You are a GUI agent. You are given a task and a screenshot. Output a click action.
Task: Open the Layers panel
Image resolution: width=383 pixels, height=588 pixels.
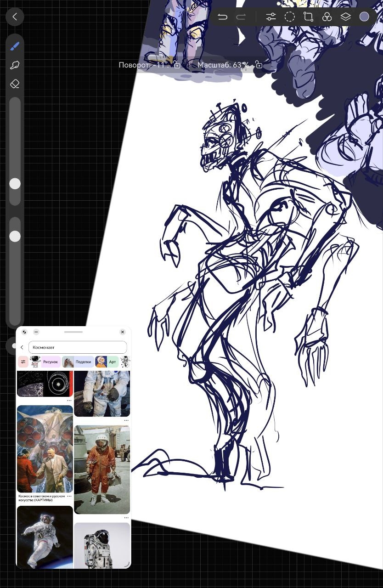[345, 17]
